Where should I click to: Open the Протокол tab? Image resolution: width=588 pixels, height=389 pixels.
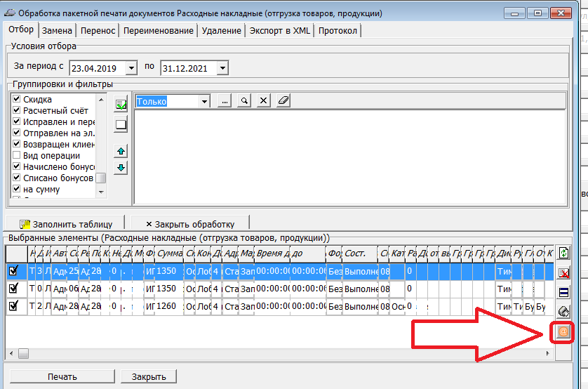click(x=338, y=31)
